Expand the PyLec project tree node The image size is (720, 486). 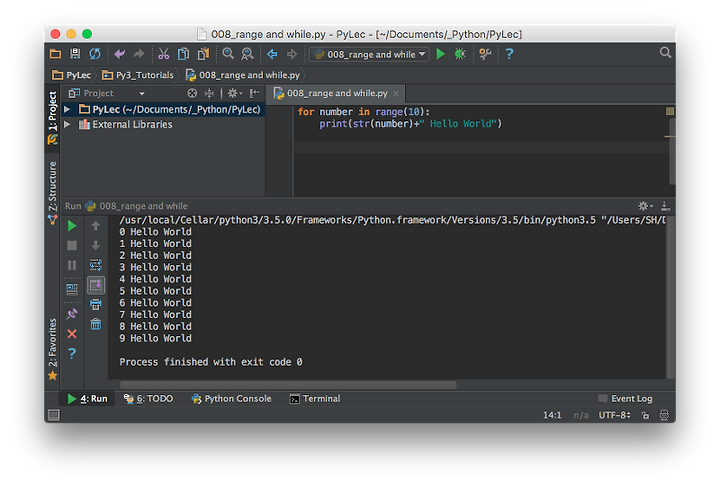[x=67, y=109]
